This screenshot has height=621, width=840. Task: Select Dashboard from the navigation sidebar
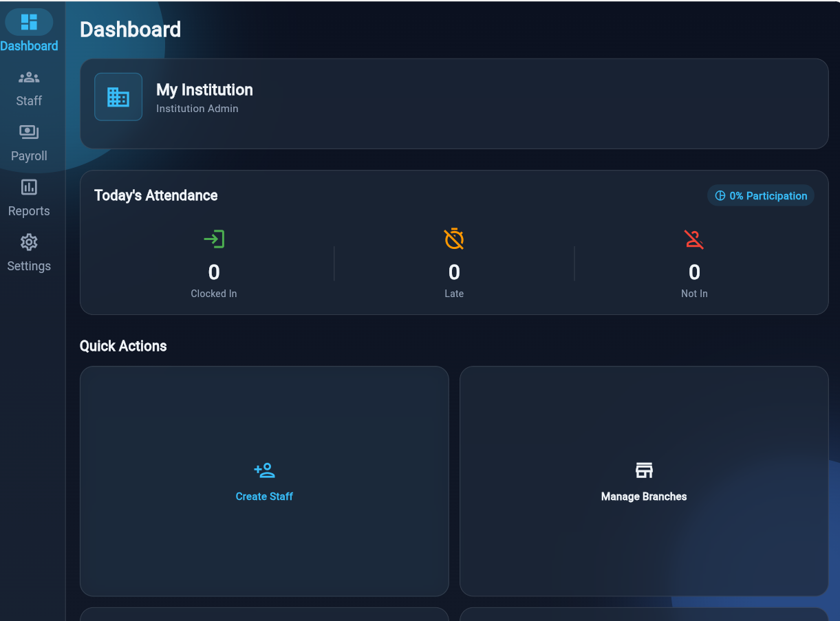29,31
